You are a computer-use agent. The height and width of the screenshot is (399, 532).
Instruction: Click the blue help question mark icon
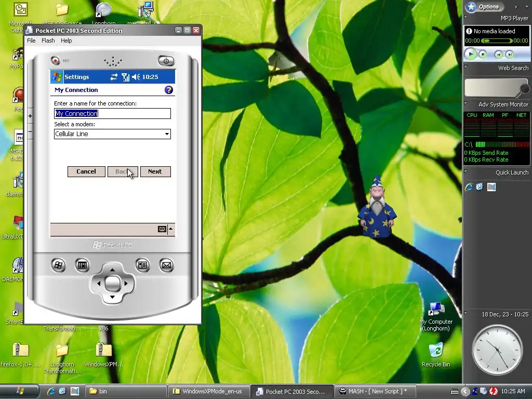tap(169, 90)
